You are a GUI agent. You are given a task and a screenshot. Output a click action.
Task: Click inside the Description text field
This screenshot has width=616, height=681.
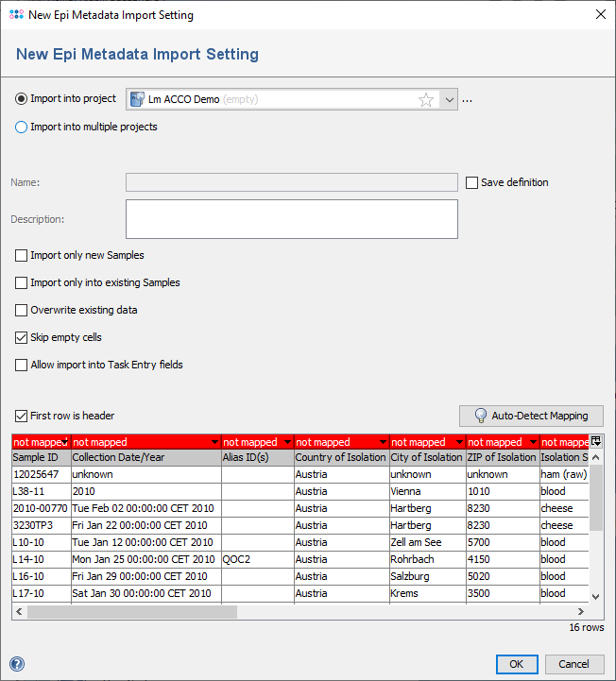click(291, 219)
